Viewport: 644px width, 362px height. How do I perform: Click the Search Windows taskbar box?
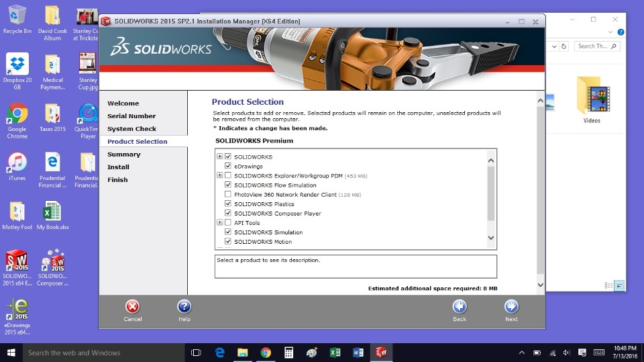(103, 353)
